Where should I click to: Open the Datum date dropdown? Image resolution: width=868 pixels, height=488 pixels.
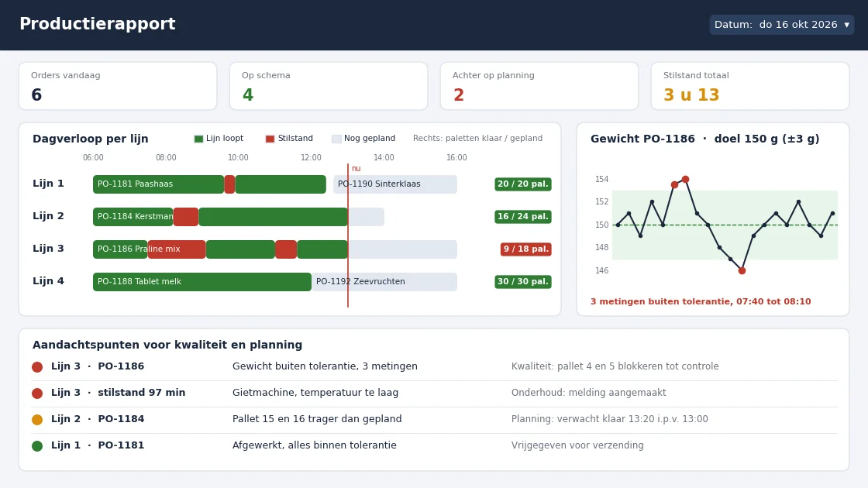click(x=782, y=25)
